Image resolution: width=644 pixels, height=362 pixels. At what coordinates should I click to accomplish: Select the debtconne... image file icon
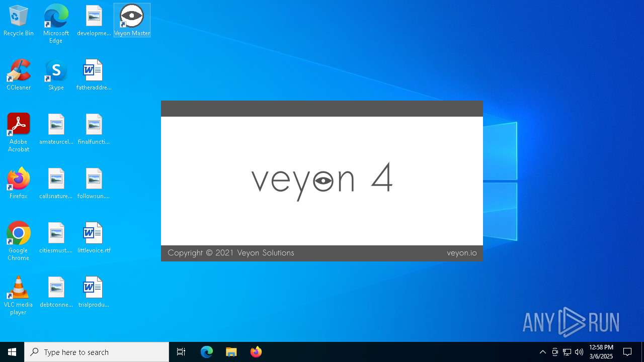pyautogui.click(x=56, y=292)
